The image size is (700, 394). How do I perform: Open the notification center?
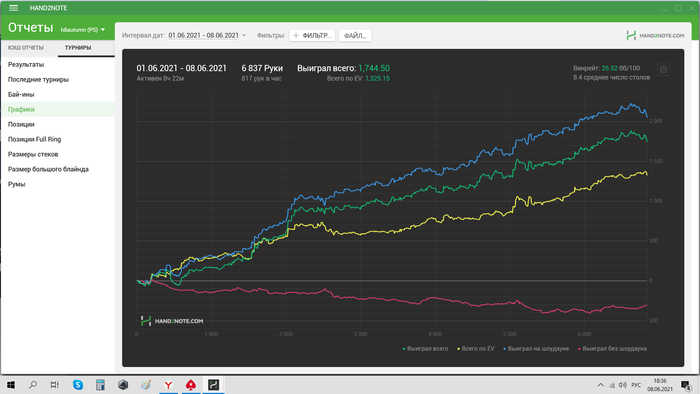click(686, 385)
